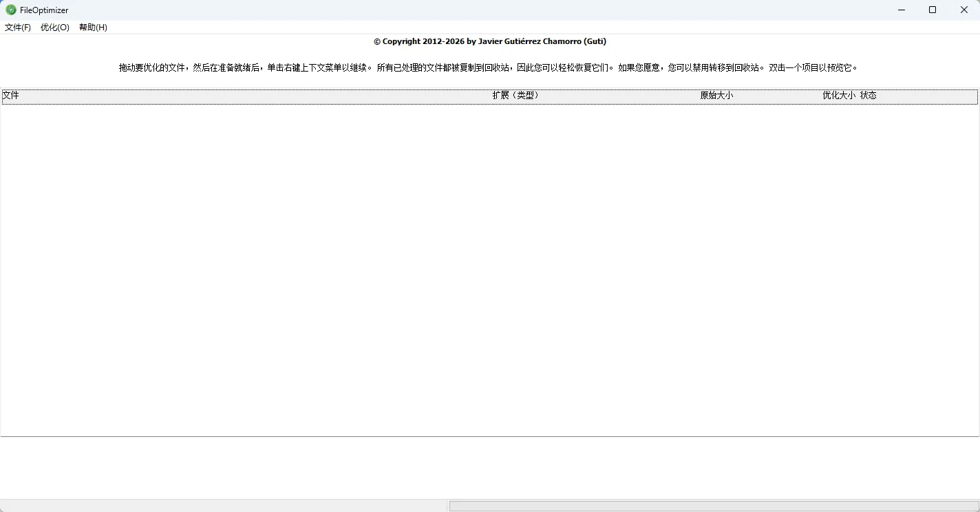Sort by the 优化大小 column header

click(x=840, y=96)
